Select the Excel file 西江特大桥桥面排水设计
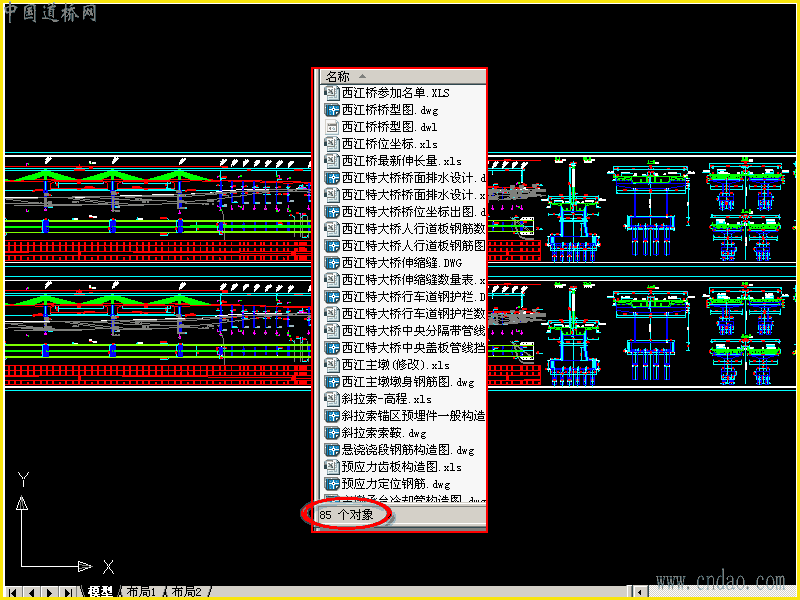Screen dimensions: 800x600 tap(413, 195)
